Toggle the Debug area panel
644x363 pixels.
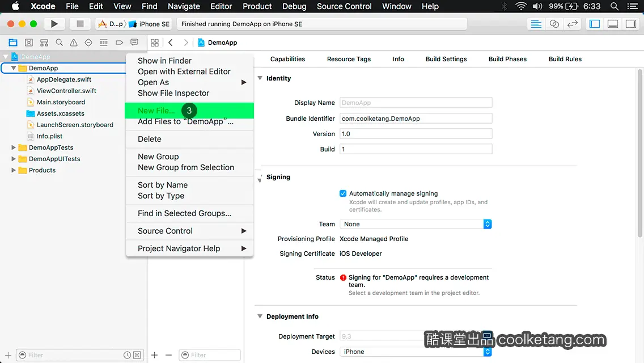click(613, 24)
